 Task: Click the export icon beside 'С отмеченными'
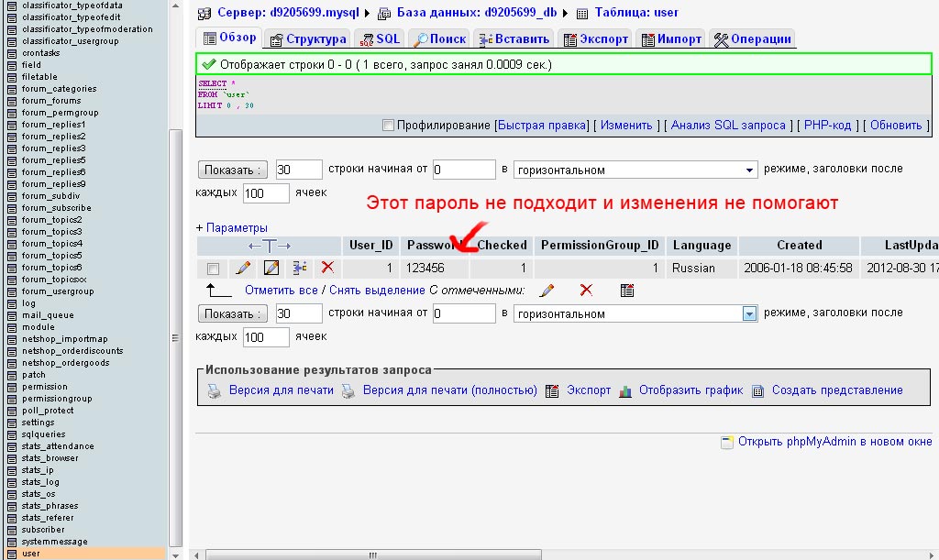(x=627, y=291)
